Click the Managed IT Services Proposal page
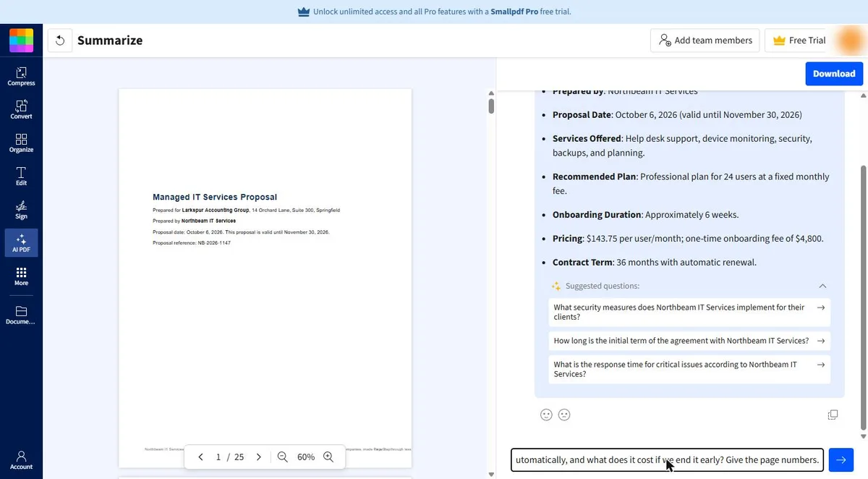Image resolution: width=868 pixels, height=479 pixels. coord(265,279)
